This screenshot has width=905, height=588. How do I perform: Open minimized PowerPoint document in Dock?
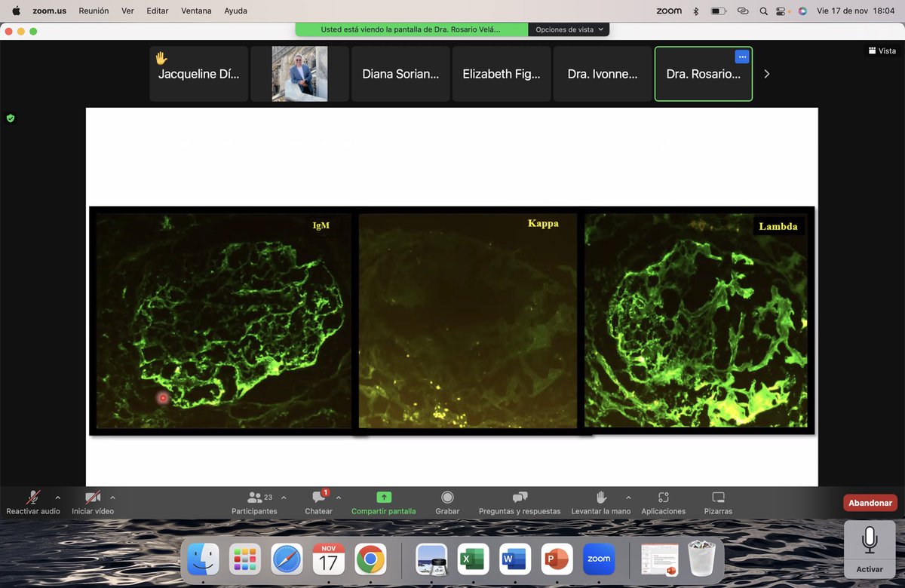[660, 559]
